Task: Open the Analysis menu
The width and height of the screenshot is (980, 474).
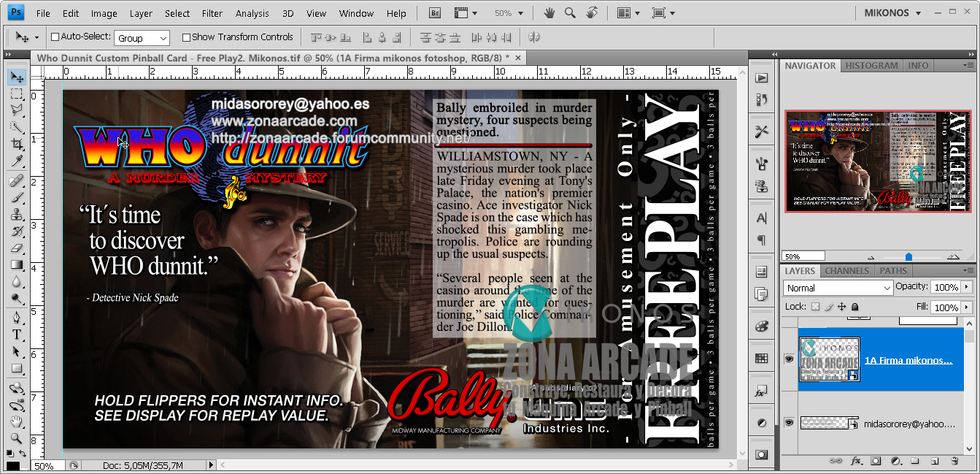Action: [x=252, y=13]
